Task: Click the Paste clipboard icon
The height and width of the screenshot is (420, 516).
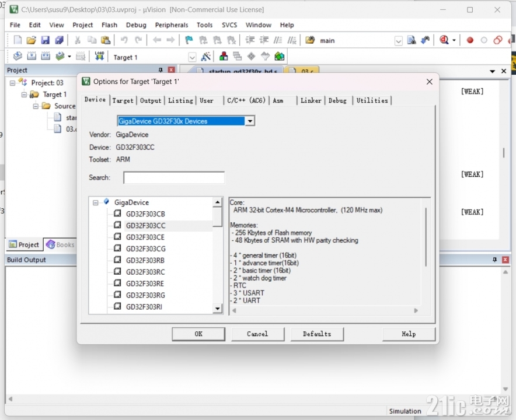Action: 105,40
